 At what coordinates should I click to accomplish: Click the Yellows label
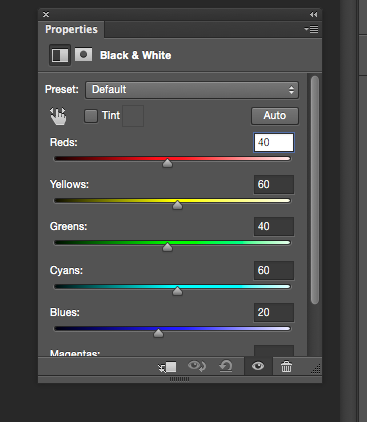(69, 184)
